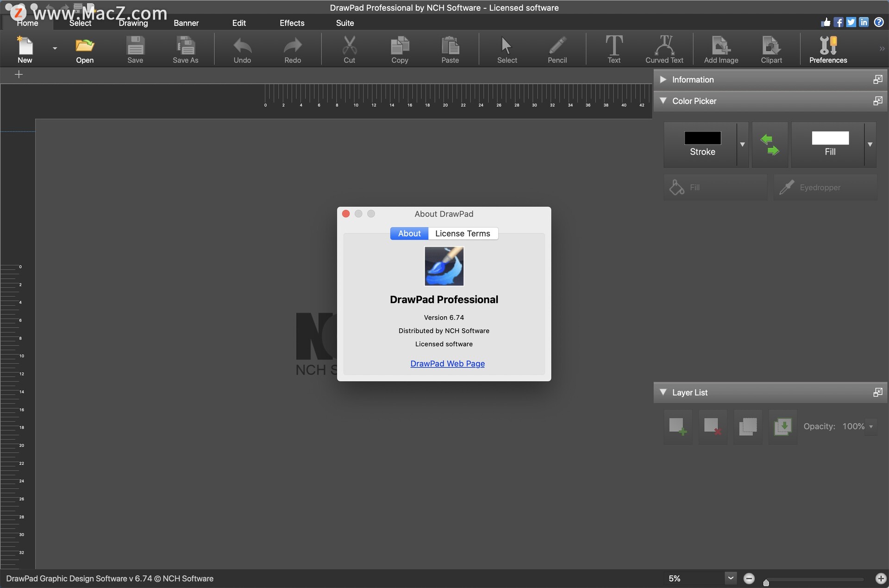Viewport: 889px width, 588px height.
Task: Select the Fill bucket tool
Action: click(x=715, y=188)
